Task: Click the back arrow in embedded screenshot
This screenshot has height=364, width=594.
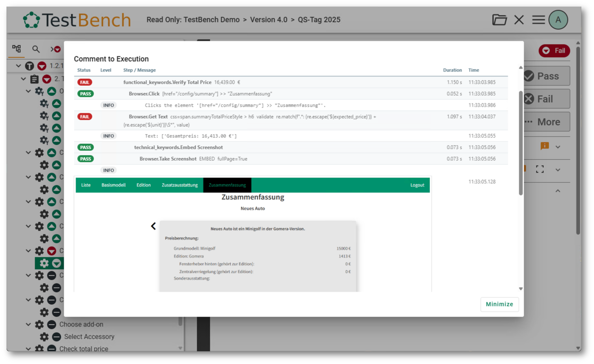Action: click(153, 226)
